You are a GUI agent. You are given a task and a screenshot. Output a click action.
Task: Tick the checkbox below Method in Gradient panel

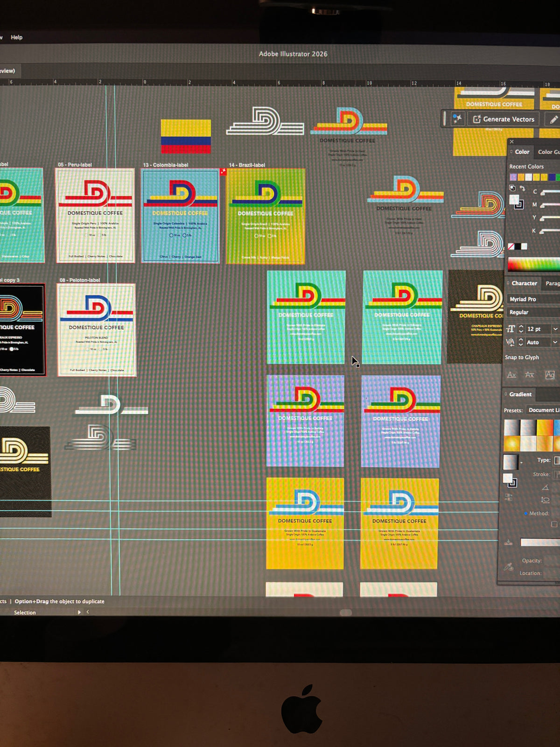pos(554,524)
